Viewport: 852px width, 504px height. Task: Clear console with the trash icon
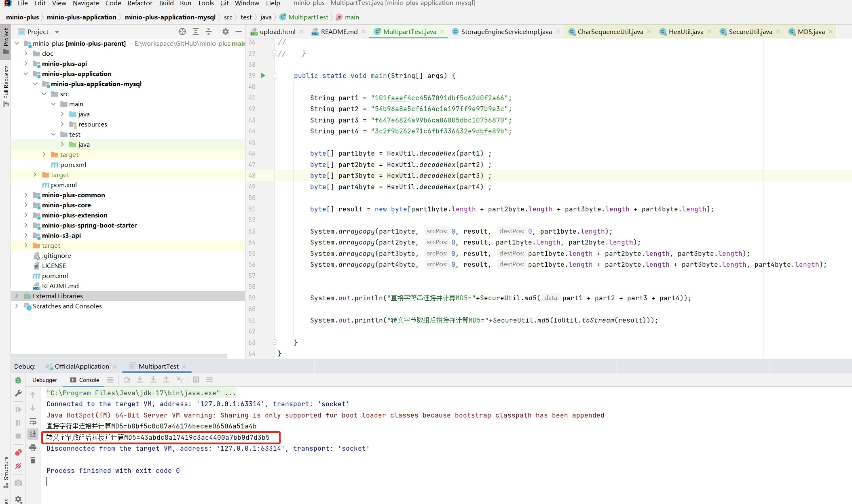(x=33, y=460)
